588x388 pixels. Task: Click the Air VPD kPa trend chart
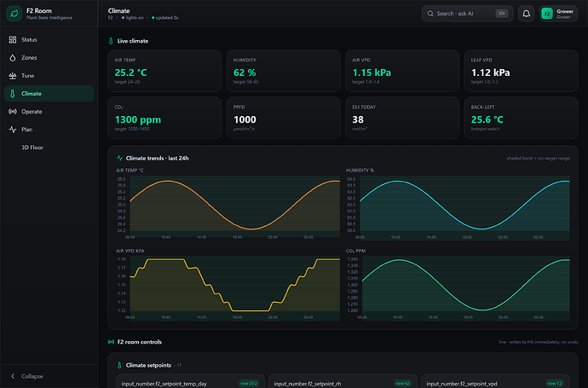pyautogui.click(x=228, y=285)
